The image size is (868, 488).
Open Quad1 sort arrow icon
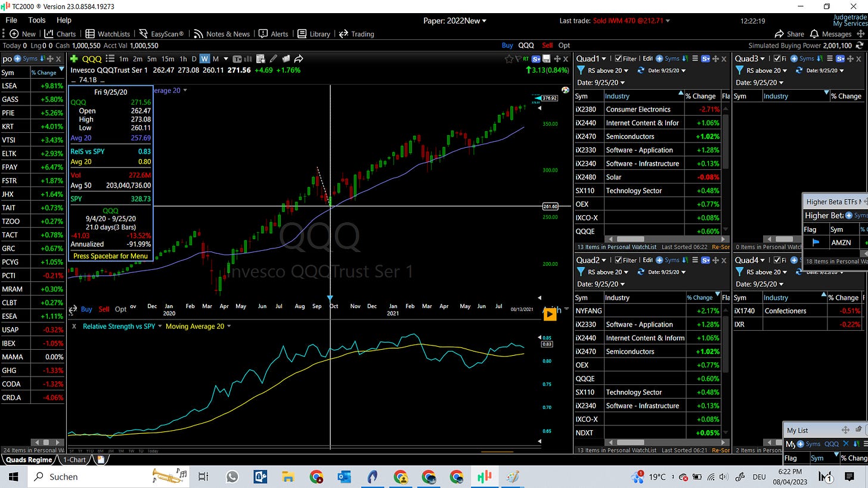tap(685, 58)
